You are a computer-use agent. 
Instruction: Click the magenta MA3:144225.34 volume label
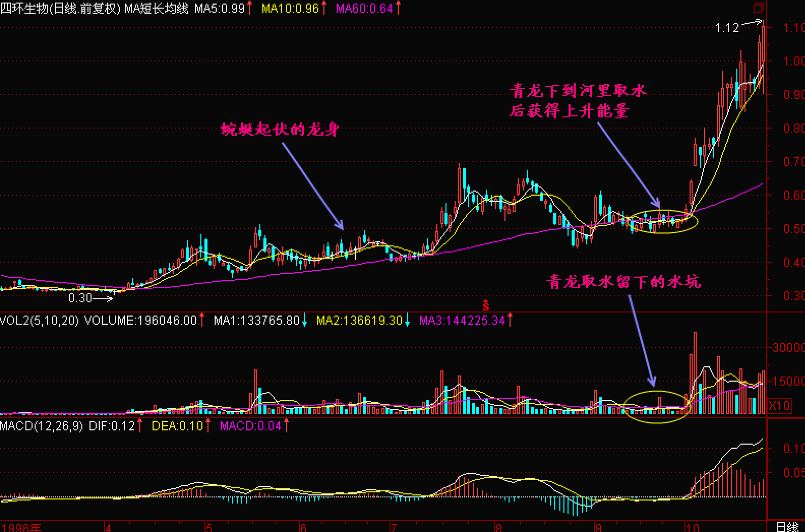coord(462,320)
